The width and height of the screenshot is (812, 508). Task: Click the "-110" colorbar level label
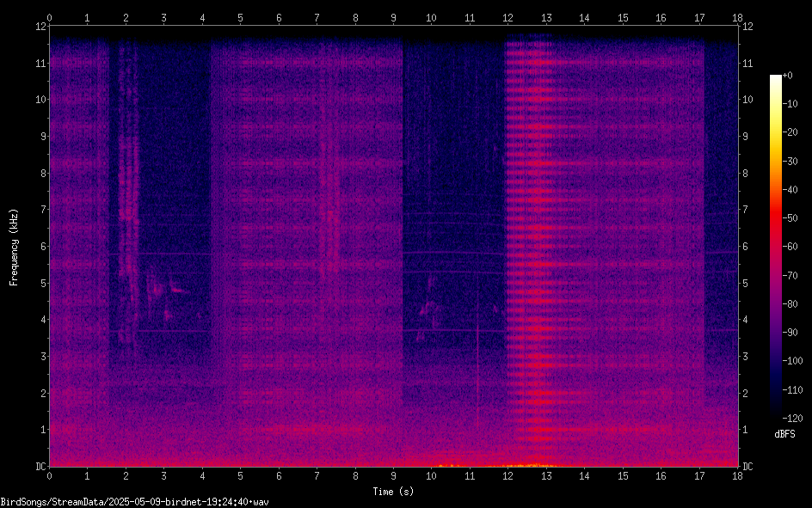click(x=792, y=390)
